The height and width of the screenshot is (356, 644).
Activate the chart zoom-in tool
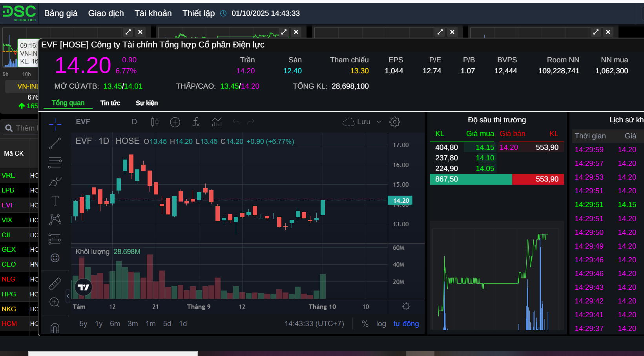pyautogui.click(x=55, y=302)
